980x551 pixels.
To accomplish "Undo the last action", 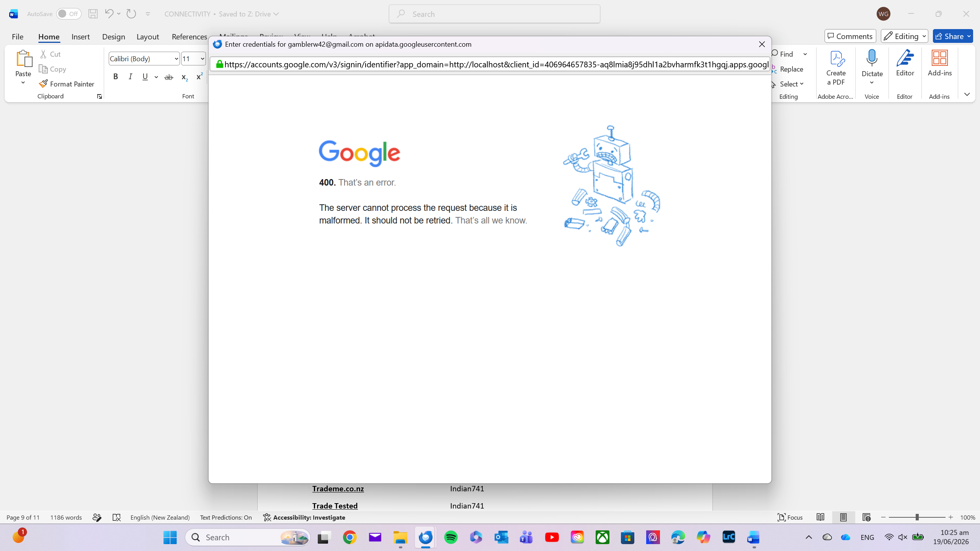I will [x=109, y=14].
